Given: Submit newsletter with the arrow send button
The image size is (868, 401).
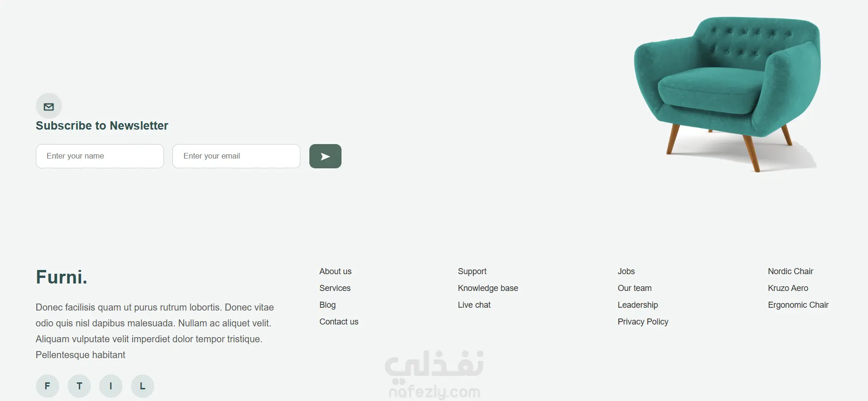Looking at the screenshot, I should [x=325, y=156].
